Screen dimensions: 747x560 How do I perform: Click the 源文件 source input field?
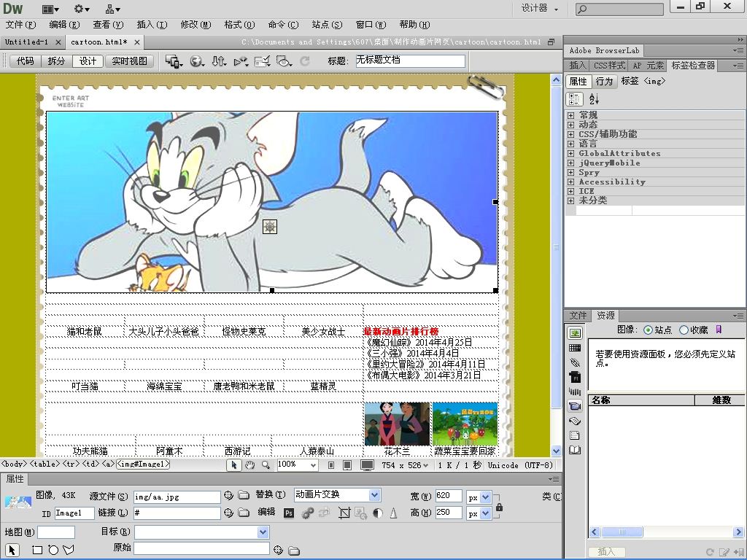(x=177, y=497)
